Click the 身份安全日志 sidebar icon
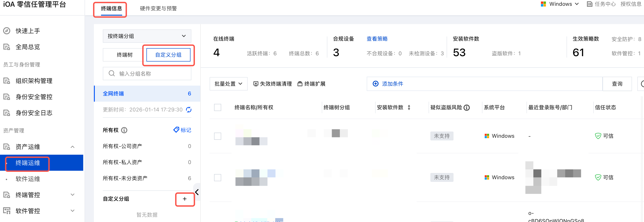 pyautogui.click(x=7, y=113)
